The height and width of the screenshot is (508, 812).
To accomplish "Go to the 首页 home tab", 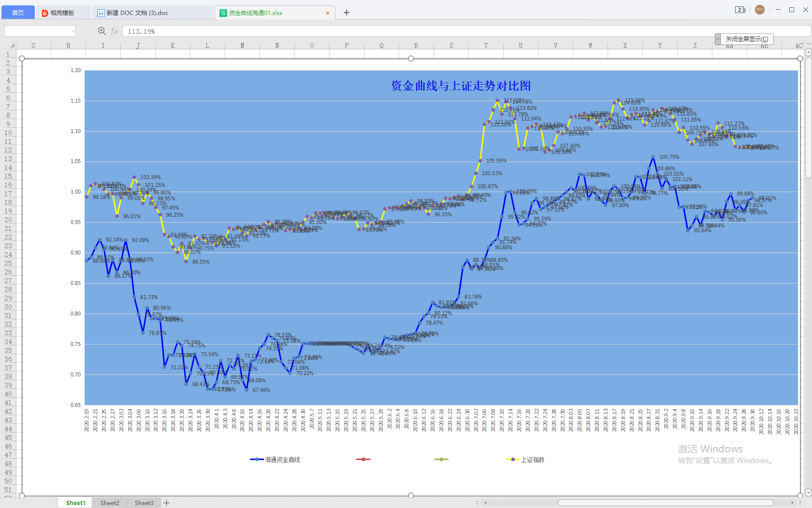I will 18,13.
